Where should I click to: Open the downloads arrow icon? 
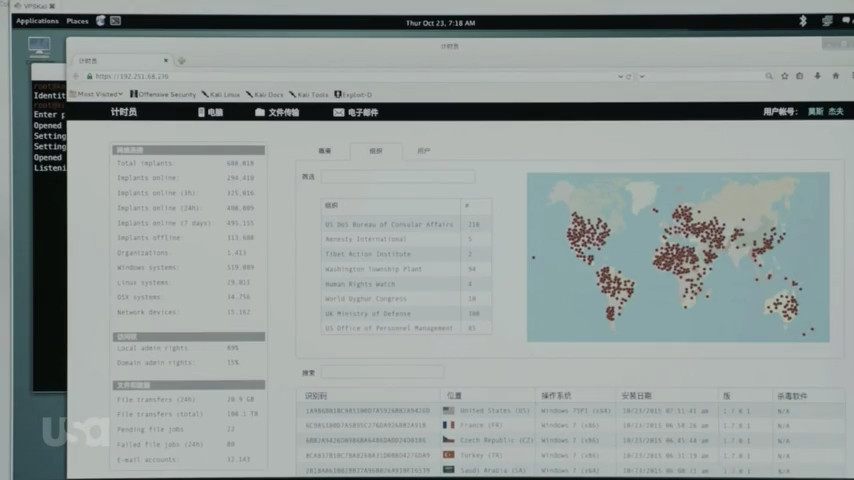click(818, 76)
